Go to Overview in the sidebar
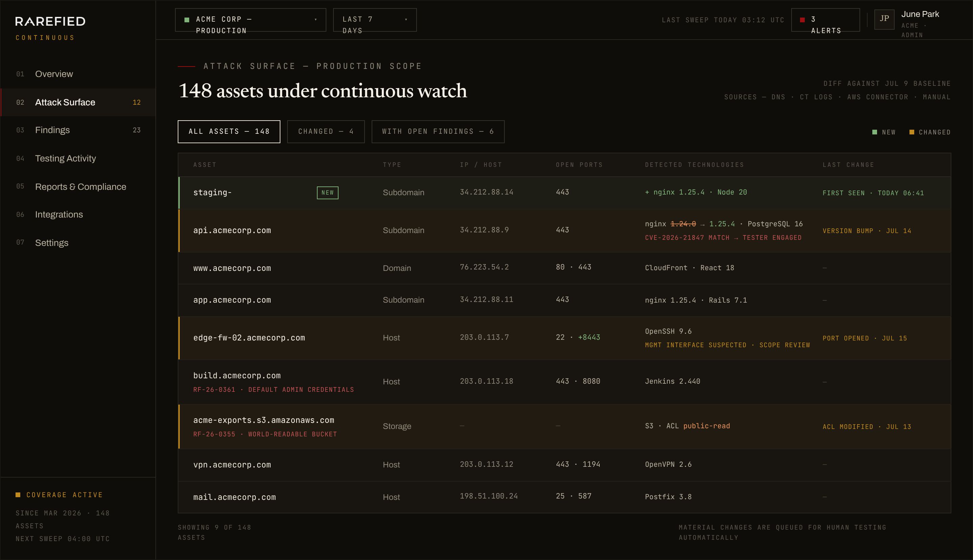The height and width of the screenshot is (560, 973). pyautogui.click(x=78, y=74)
